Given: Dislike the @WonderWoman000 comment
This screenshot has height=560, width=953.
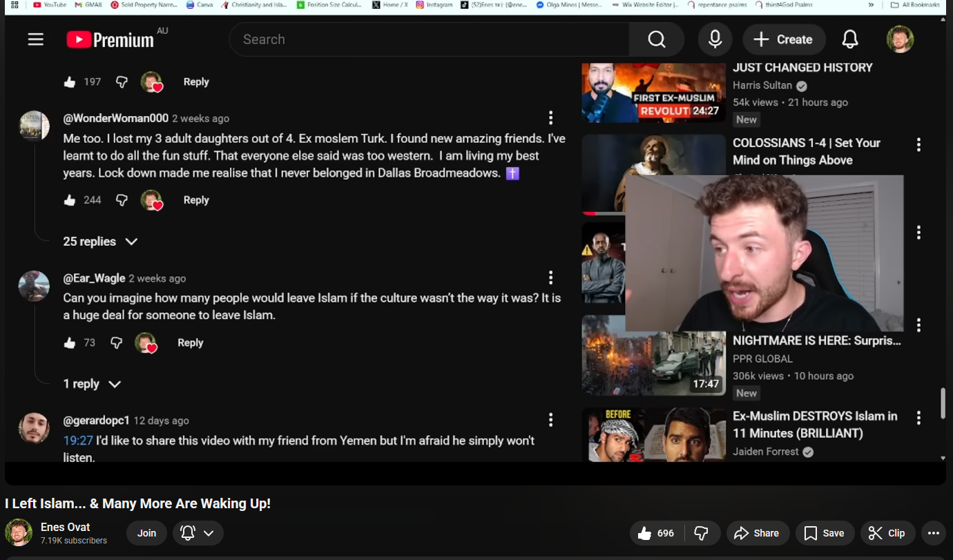Looking at the screenshot, I should pyautogui.click(x=122, y=200).
